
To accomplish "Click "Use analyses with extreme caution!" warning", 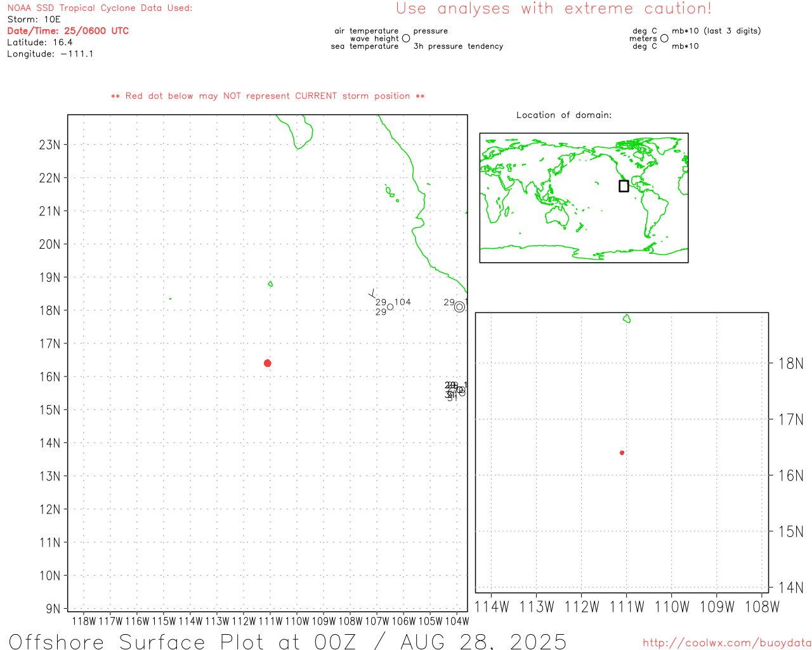I will point(554,9).
